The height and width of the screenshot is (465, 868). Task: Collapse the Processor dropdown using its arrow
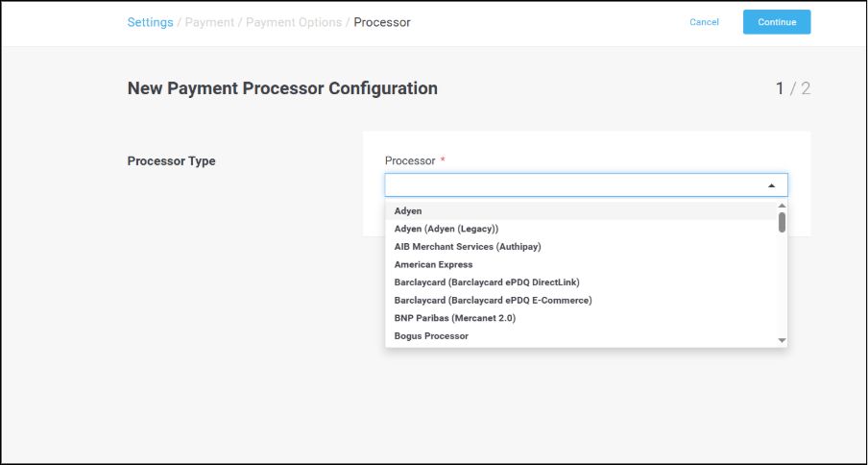click(x=771, y=185)
